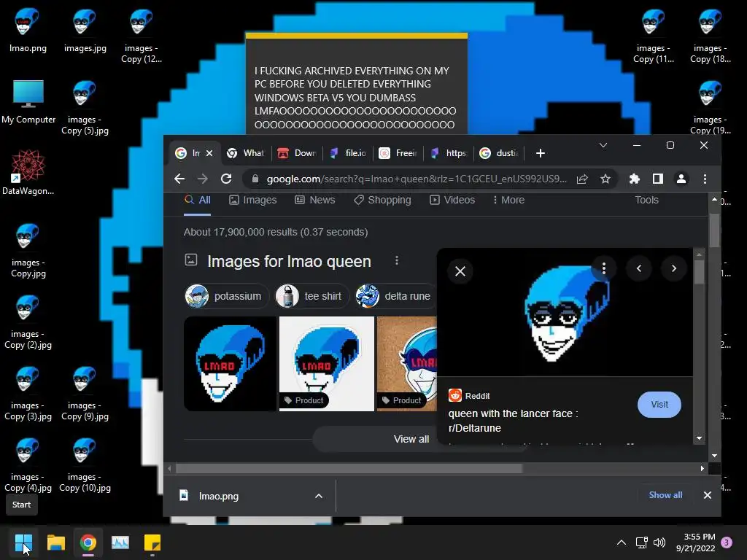
Task: Select the lmao.png desktop icon
Action: tap(28, 31)
